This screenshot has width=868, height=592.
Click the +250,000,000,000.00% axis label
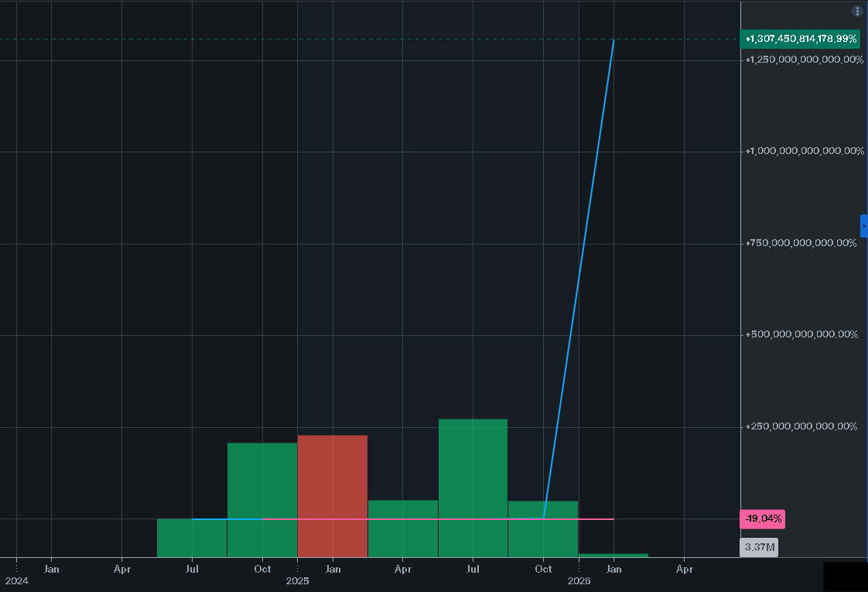(801, 426)
